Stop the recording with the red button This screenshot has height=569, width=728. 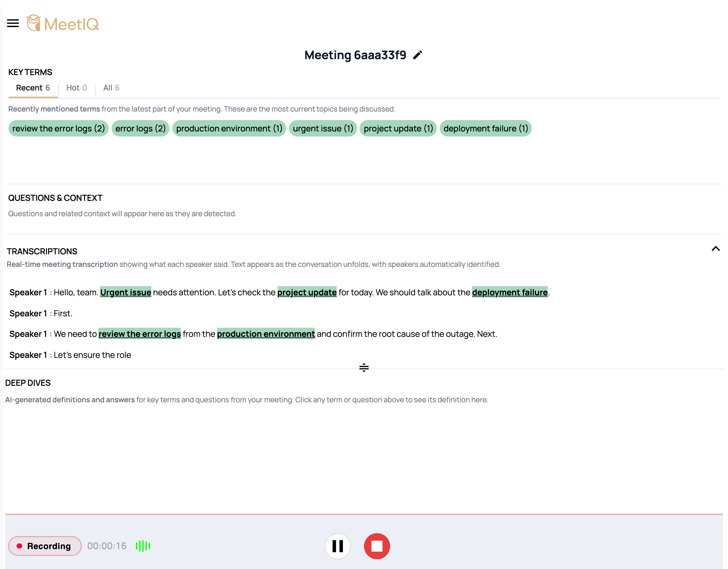pyautogui.click(x=377, y=546)
